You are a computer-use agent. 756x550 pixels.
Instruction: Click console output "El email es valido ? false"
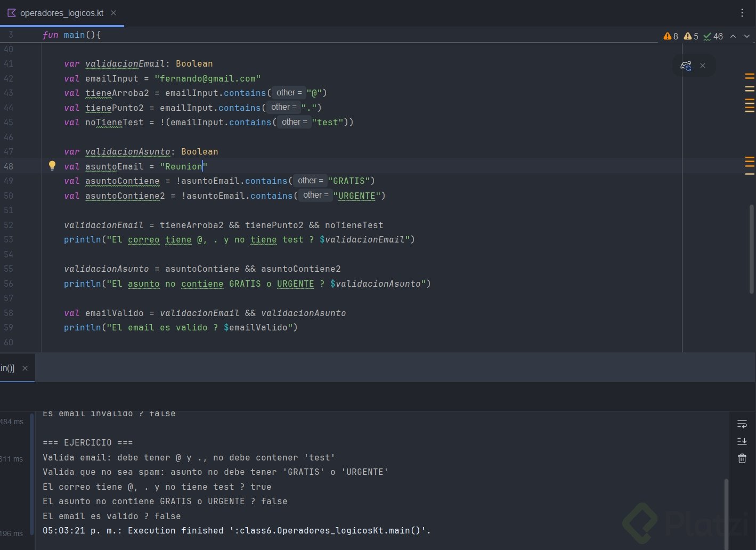[x=112, y=516]
